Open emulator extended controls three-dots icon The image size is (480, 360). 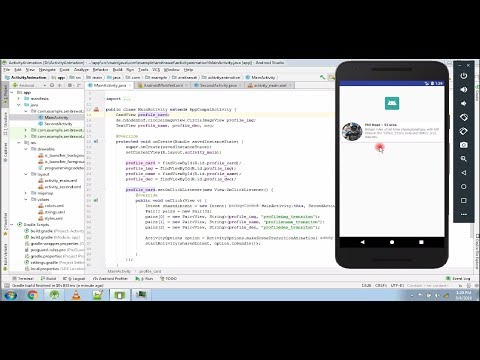[463, 214]
